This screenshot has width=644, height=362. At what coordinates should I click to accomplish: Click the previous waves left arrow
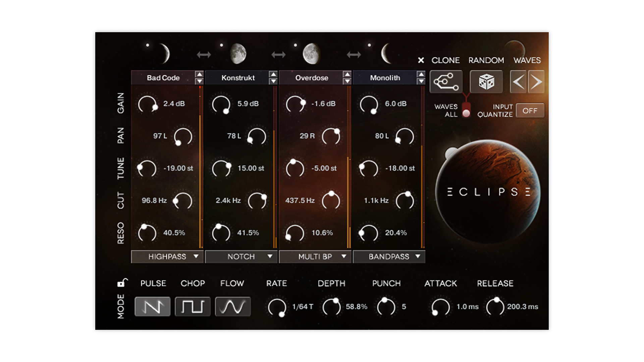[518, 82]
